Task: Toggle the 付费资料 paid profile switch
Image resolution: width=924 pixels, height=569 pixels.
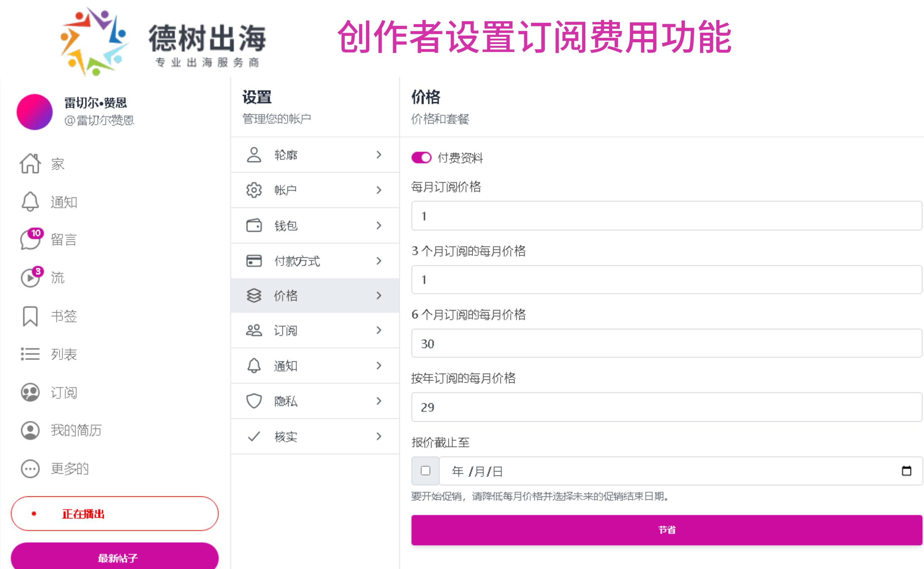Action: pos(421,158)
